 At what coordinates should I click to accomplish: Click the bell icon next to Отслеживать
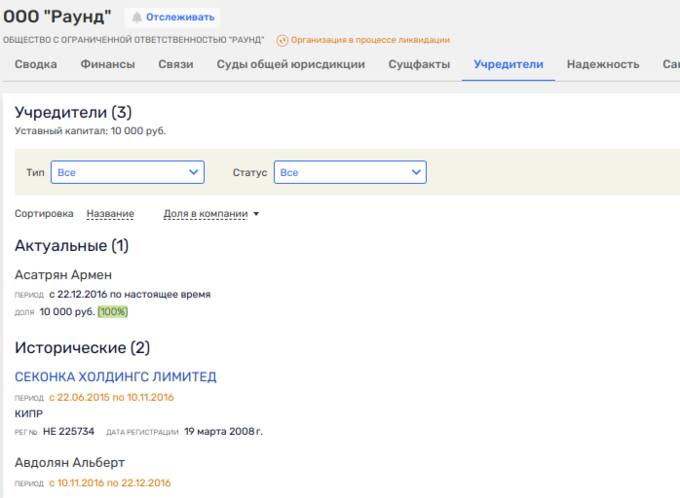click(137, 17)
